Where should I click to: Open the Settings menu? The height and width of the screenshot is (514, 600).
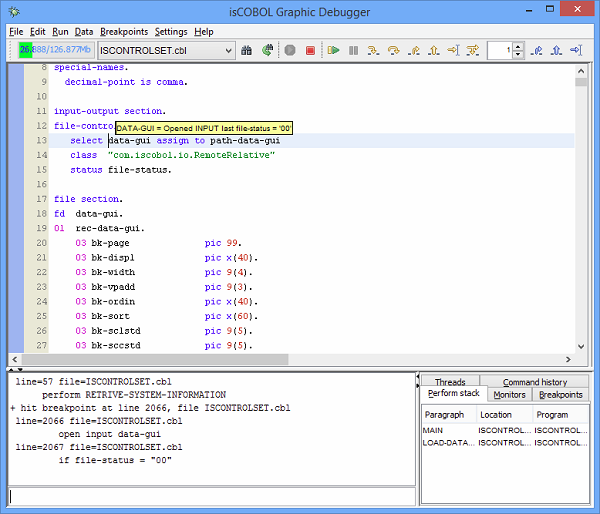click(171, 32)
